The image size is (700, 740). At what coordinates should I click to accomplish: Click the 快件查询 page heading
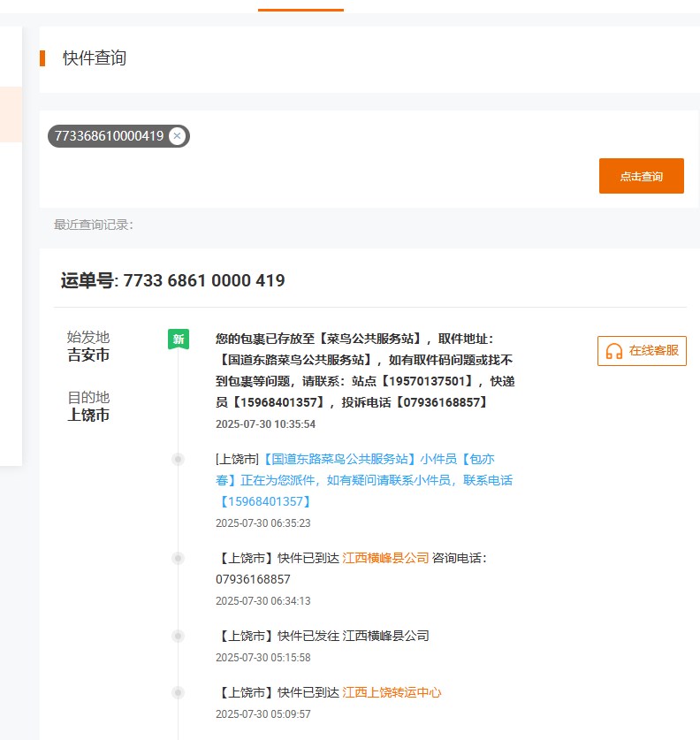click(x=95, y=58)
